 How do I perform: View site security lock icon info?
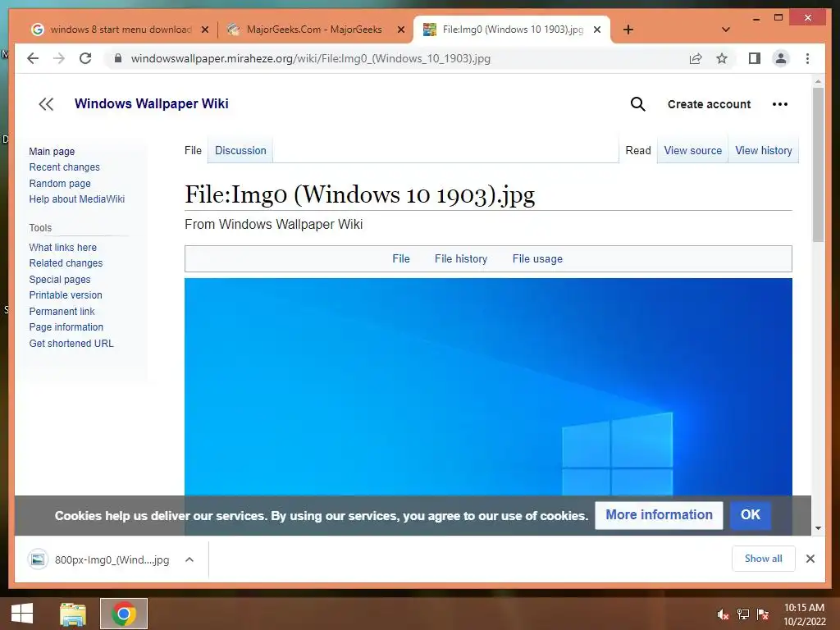(x=118, y=58)
